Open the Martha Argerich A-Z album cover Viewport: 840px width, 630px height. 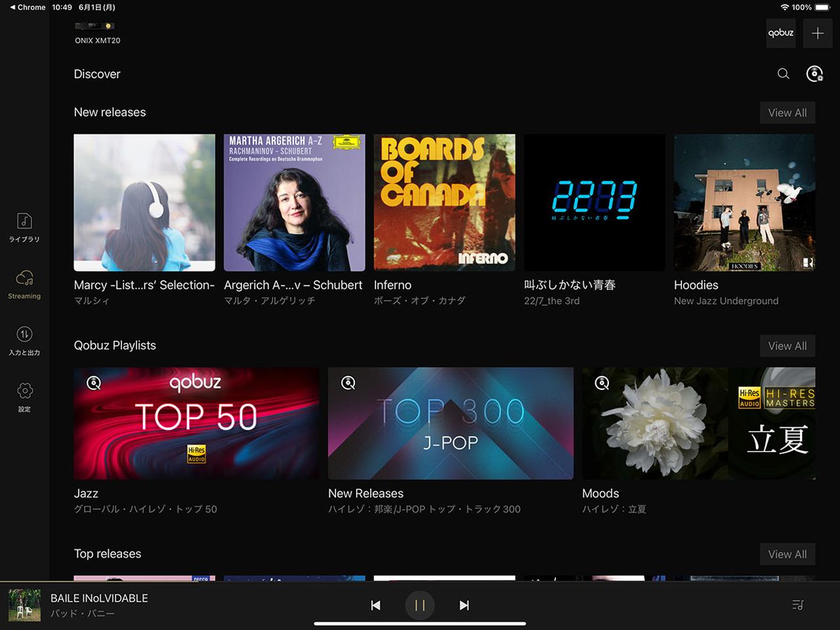[x=295, y=203]
